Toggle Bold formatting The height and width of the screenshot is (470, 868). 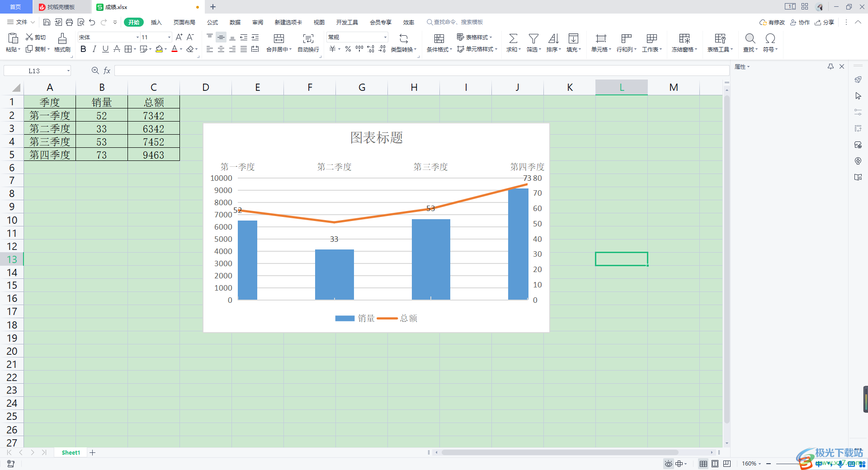tap(83, 49)
